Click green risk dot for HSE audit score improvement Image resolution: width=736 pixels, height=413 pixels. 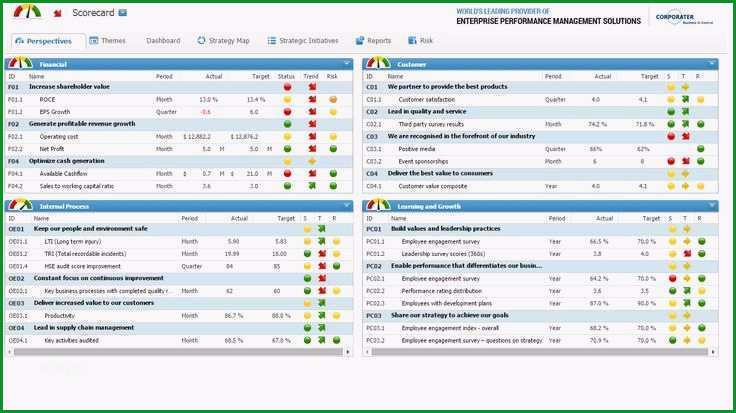337,266
